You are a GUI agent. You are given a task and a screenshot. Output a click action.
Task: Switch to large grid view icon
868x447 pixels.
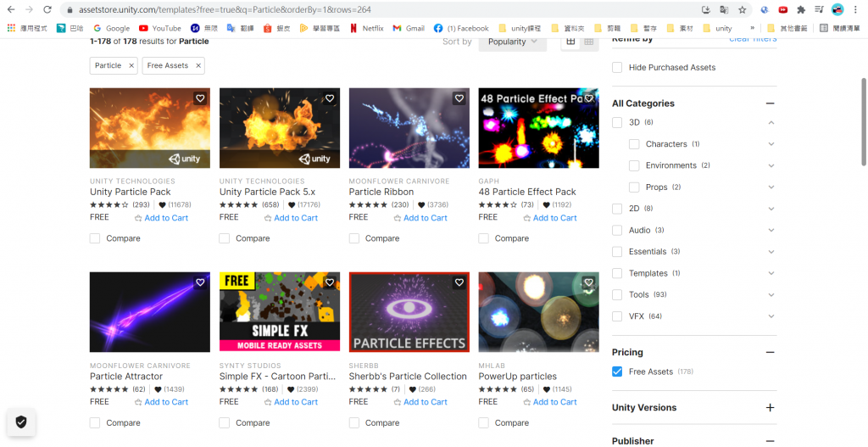[570, 42]
